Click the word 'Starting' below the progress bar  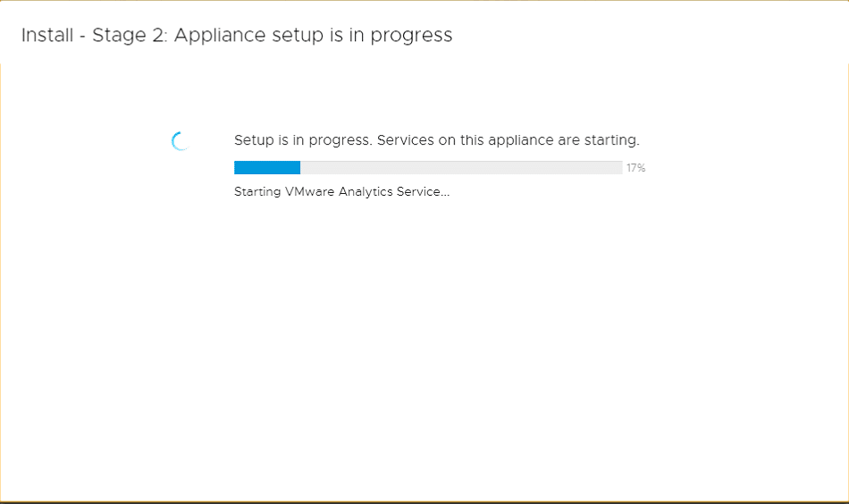(x=257, y=191)
